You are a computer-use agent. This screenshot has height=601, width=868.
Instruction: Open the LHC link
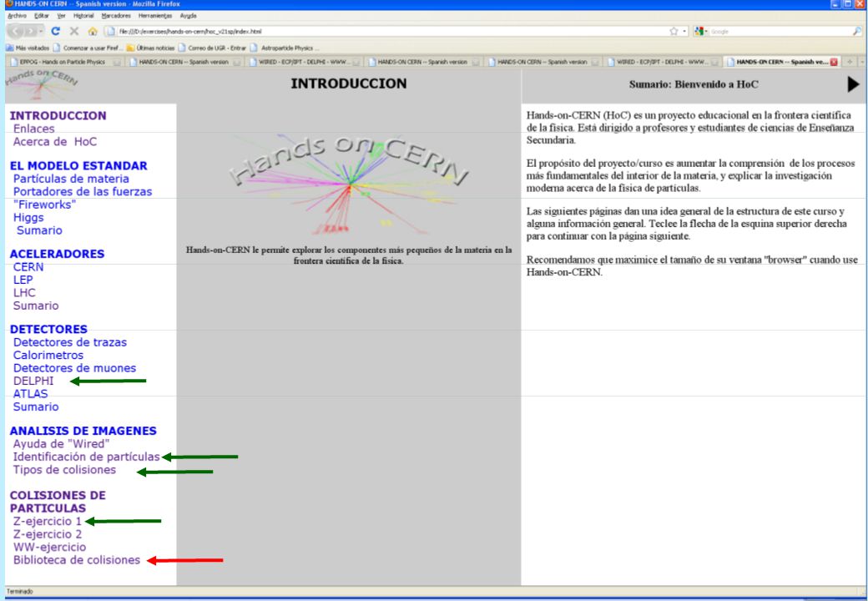coord(24,293)
